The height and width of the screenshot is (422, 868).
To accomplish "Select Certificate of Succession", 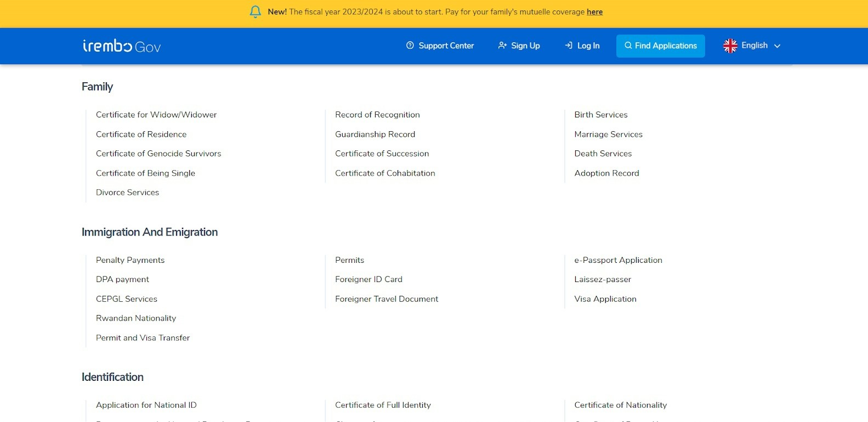I will click(x=382, y=154).
